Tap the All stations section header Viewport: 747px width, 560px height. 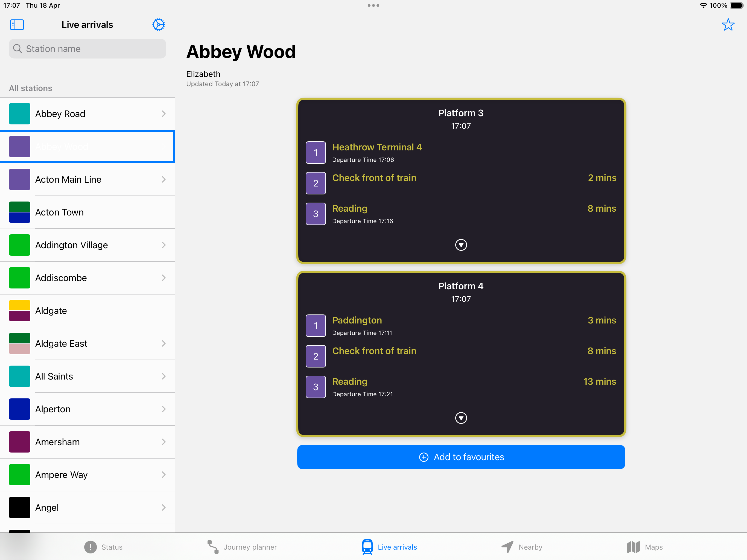30,88
